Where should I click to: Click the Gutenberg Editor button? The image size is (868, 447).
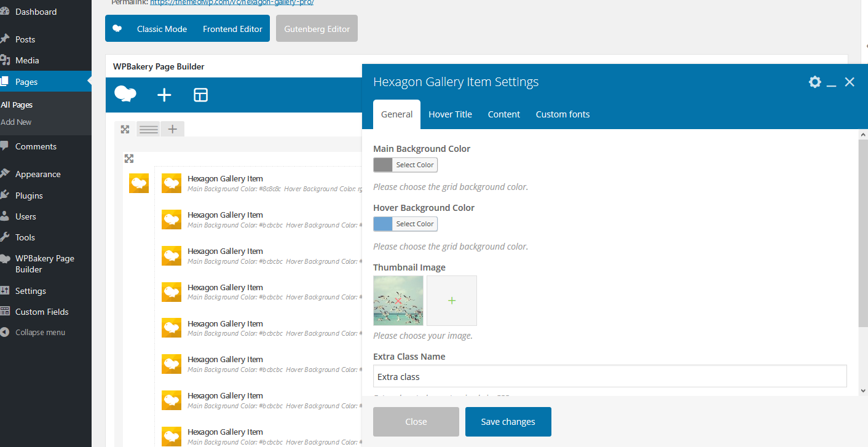317,29
